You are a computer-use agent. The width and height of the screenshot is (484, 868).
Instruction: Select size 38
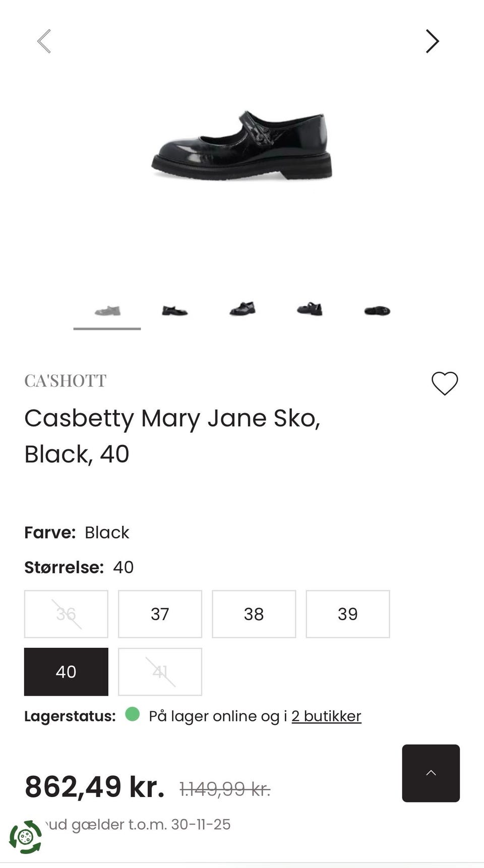pos(254,614)
